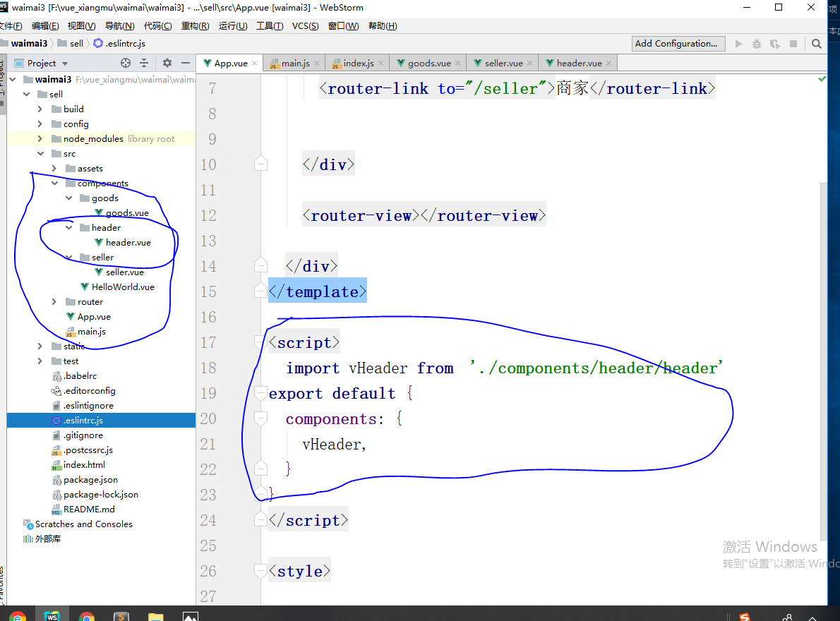Click sell breadcrumb in navigation bar

[x=71, y=43]
